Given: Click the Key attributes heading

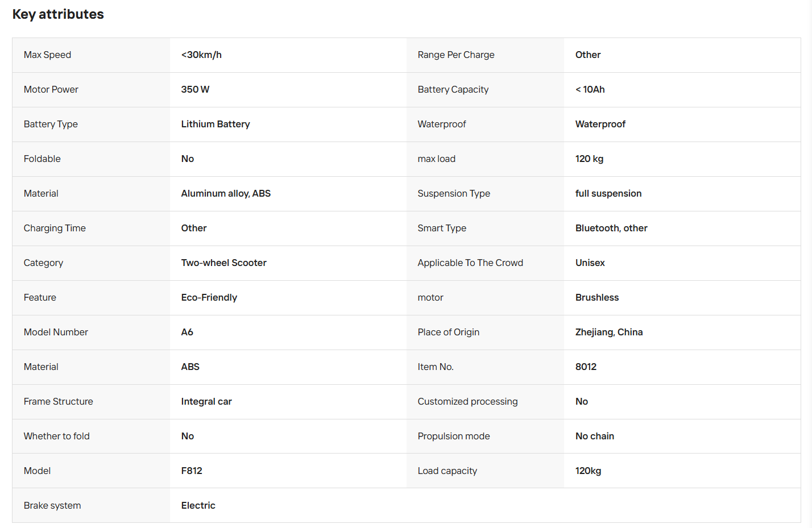Looking at the screenshot, I should [x=58, y=14].
